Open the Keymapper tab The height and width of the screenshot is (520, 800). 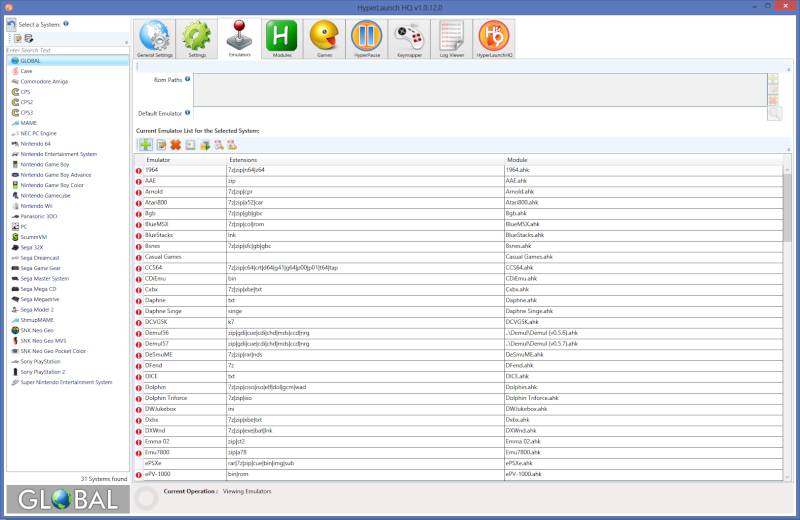click(x=409, y=39)
